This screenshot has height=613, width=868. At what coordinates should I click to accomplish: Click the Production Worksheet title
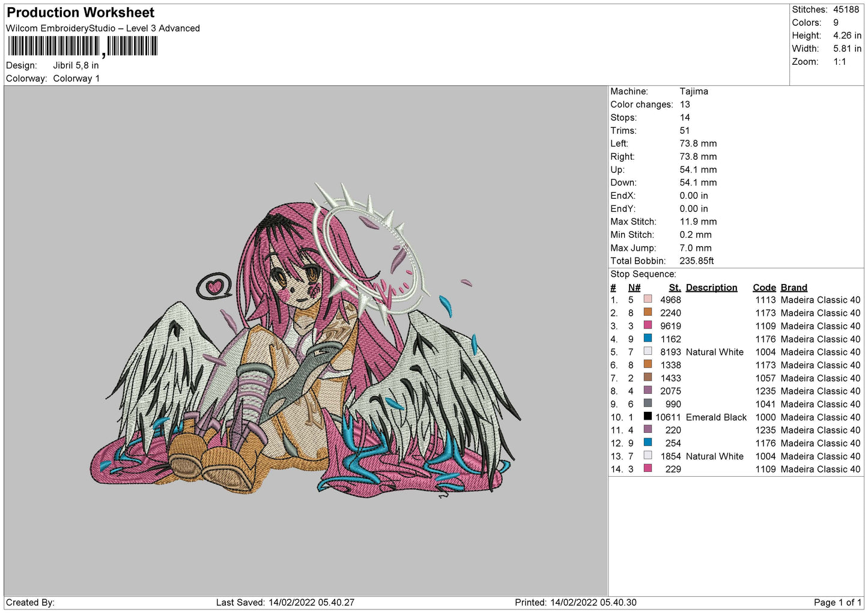coord(80,13)
